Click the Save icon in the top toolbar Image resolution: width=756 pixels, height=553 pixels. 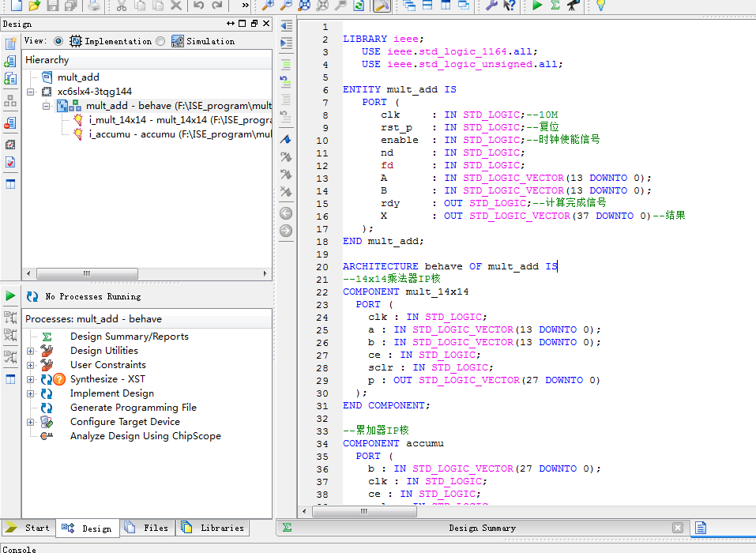tap(53, 6)
